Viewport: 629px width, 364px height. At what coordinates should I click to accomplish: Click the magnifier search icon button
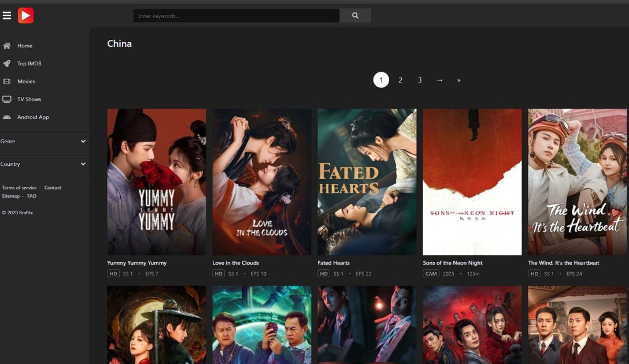click(x=355, y=16)
